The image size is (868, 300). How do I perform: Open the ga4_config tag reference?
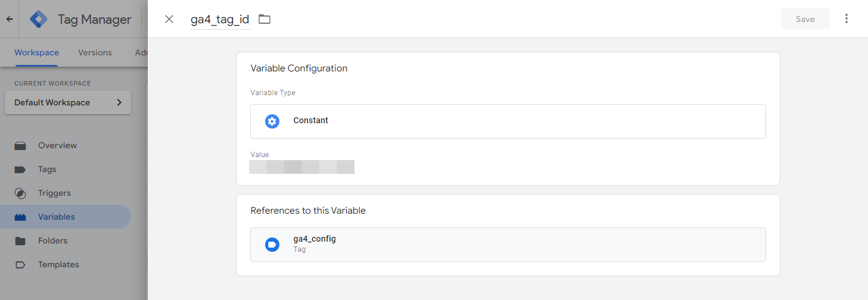click(508, 244)
